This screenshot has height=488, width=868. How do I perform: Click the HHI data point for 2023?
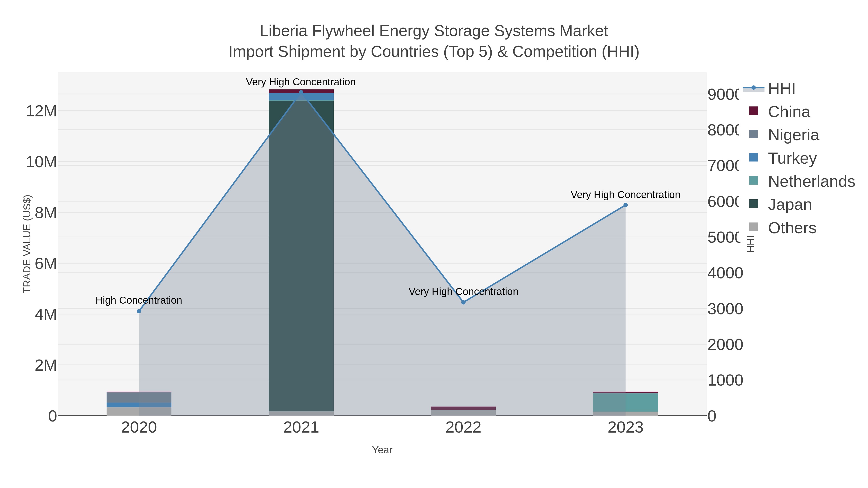[x=625, y=205]
